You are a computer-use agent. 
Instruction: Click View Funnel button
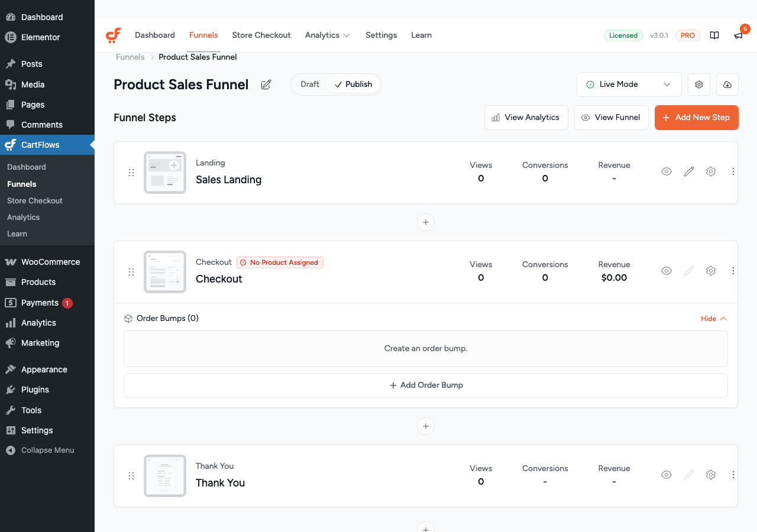(x=612, y=118)
